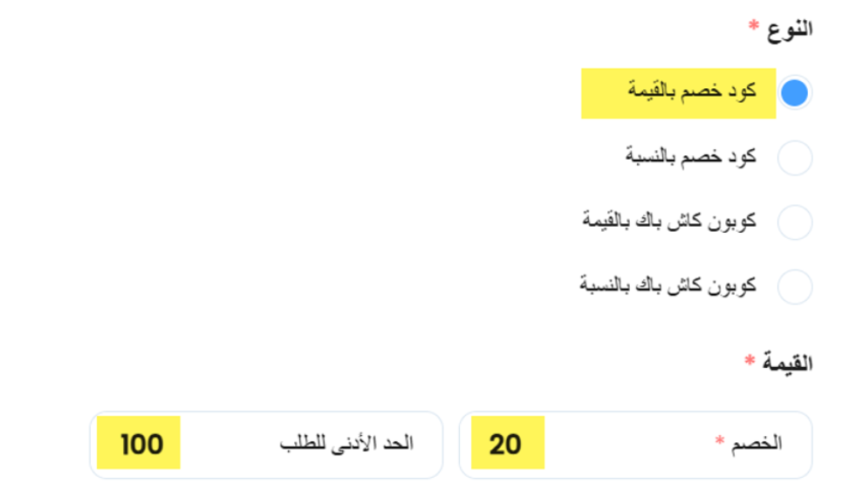
Task: Click the كوبون كاش باك بالنسبة label text
Action: click(667, 284)
